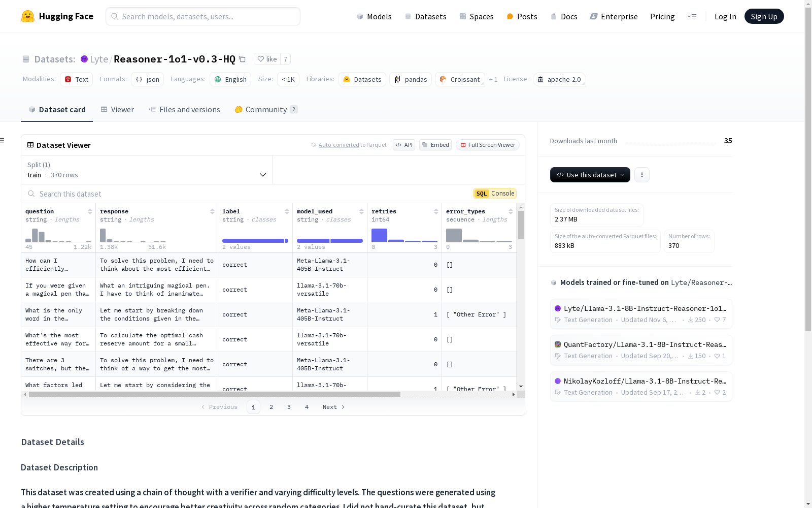Open the Lyte/Llama-3.1-8B-Instruct-Reasoner model card

point(641,314)
